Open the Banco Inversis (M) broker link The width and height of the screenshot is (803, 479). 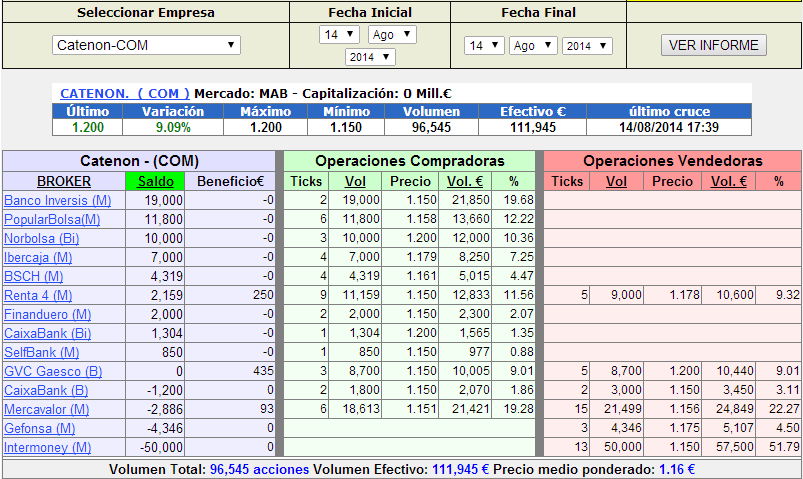[57, 201]
